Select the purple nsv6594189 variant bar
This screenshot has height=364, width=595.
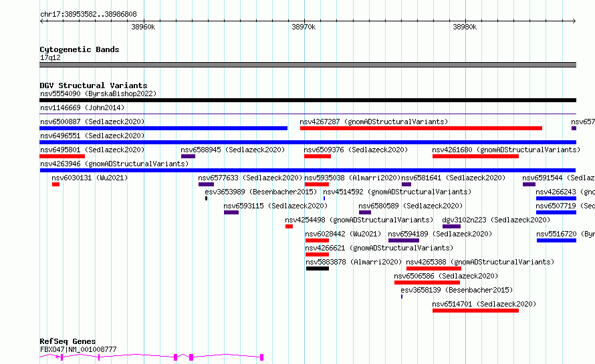click(404, 240)
